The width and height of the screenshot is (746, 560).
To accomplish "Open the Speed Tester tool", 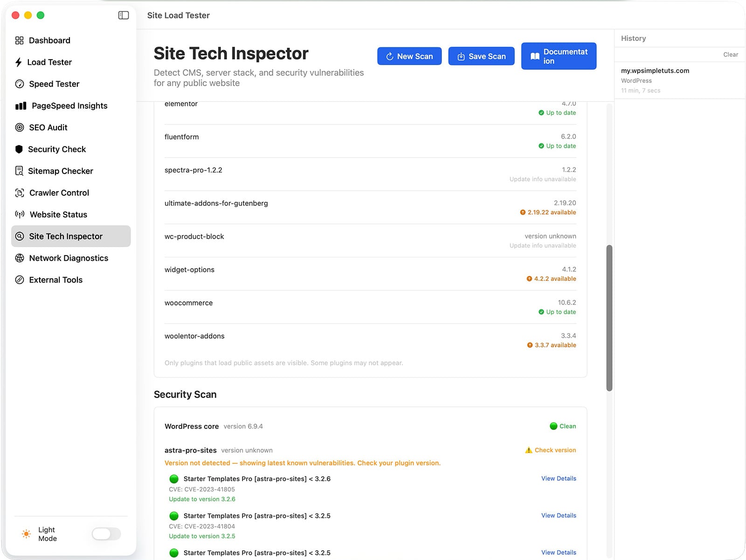I will 54,84.
